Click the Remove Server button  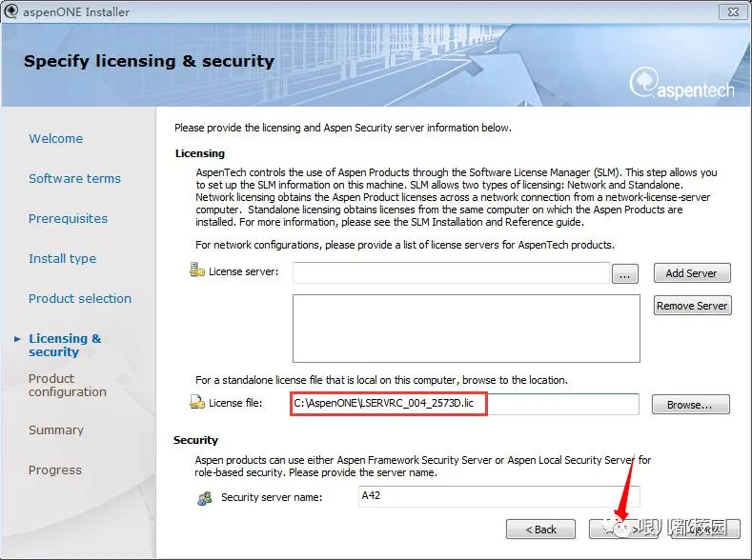[692, 306]
